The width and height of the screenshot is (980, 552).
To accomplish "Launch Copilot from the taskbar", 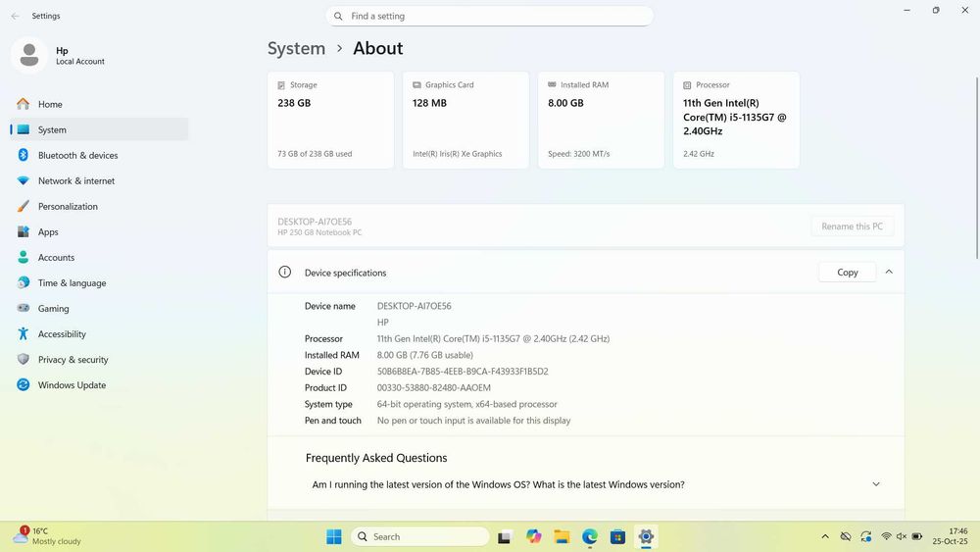I will click(x=533, y=536).
